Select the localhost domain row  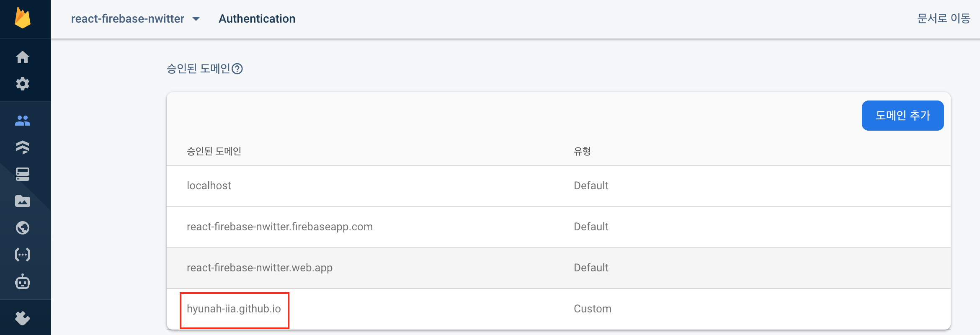559,186
